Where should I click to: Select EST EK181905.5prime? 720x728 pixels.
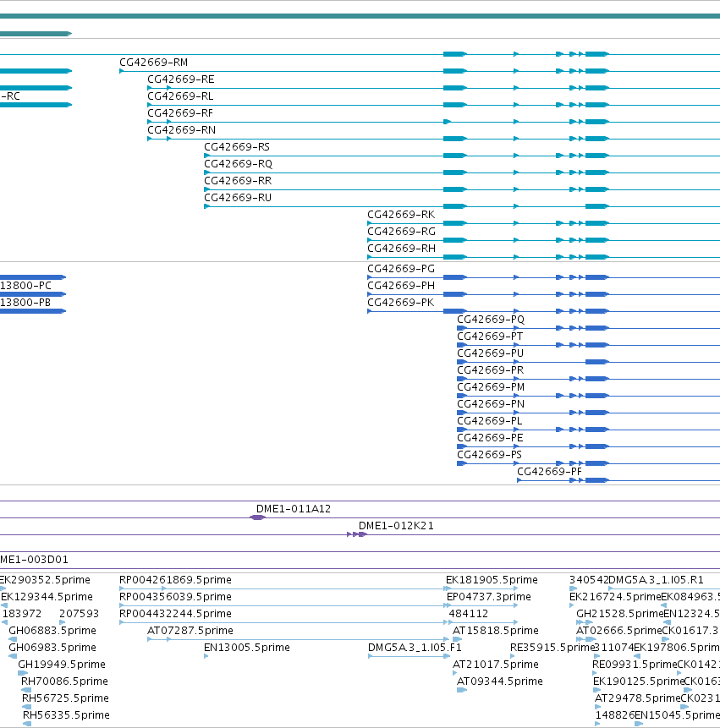(492, 580)
